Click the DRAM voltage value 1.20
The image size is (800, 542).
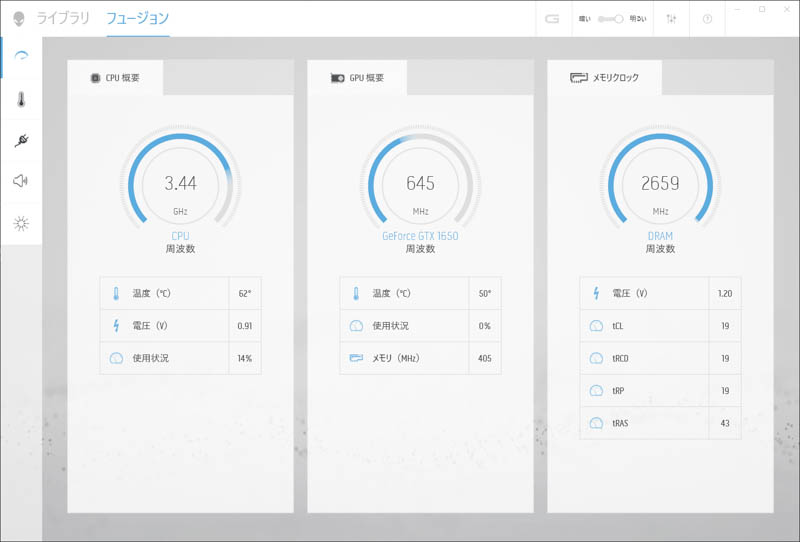point(725,293)
